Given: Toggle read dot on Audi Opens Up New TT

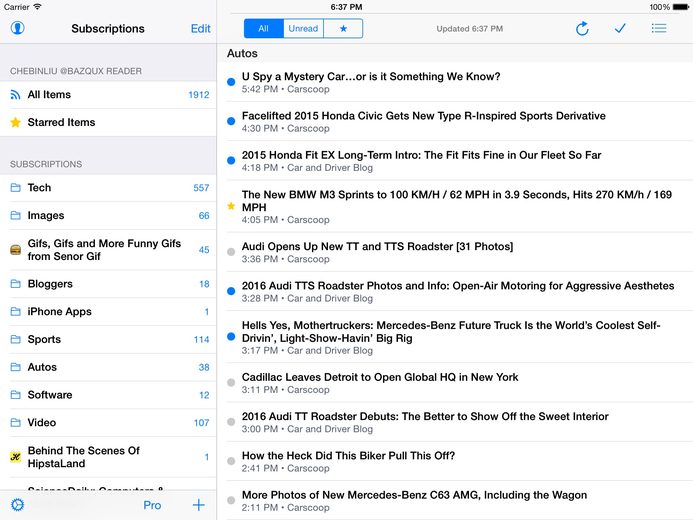Looking at the screenshot, I should pos(231,252).
